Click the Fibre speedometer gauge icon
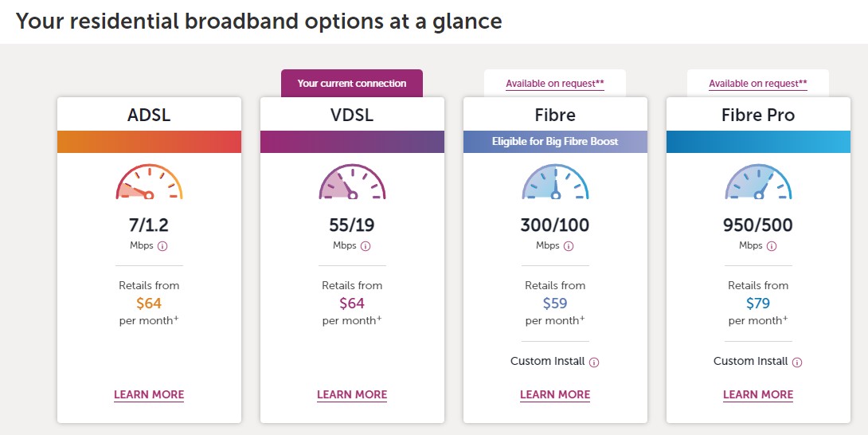This screenshot has height=435, width=868. pyautogui.click(x=555, y=183)
